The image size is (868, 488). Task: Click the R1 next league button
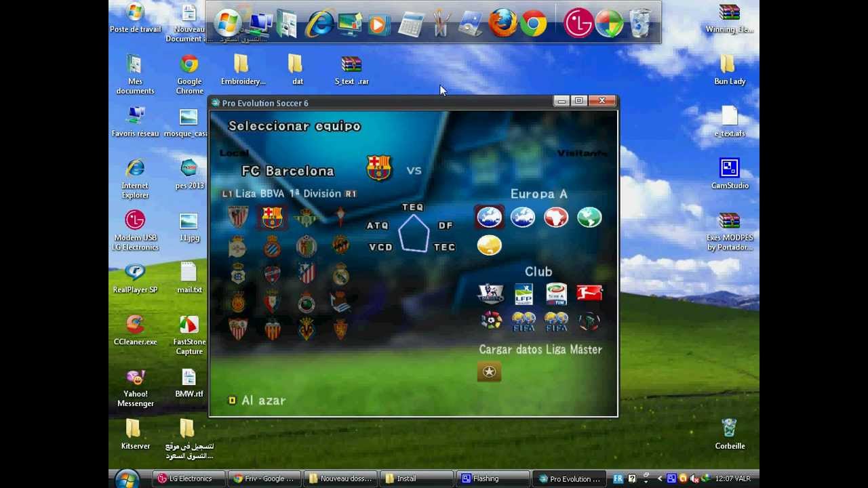pos(351,194)
